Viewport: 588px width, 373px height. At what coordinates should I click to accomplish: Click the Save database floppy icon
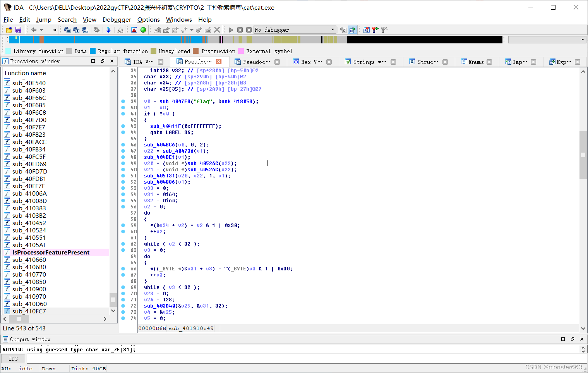[x=18, y=30]
